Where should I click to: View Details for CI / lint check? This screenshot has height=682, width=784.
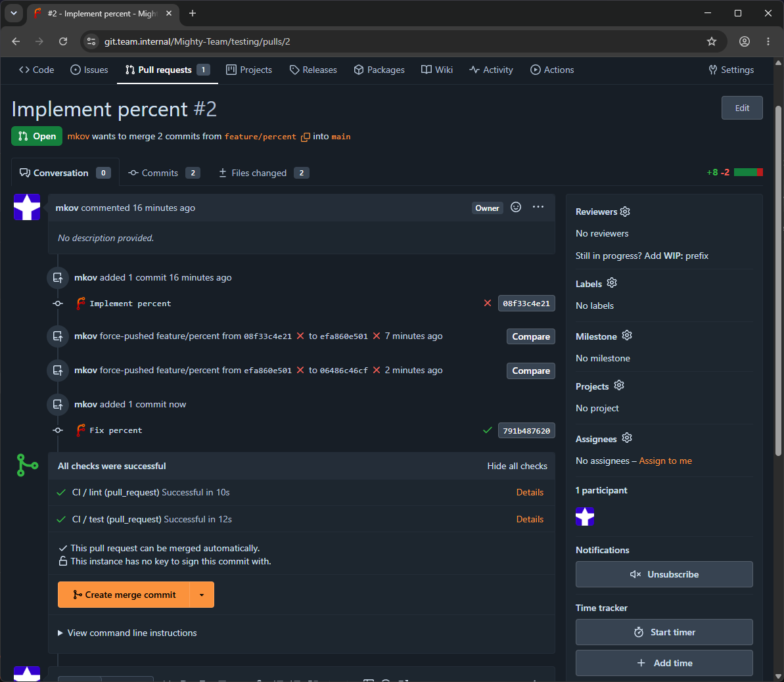click(x=530, y=493)
